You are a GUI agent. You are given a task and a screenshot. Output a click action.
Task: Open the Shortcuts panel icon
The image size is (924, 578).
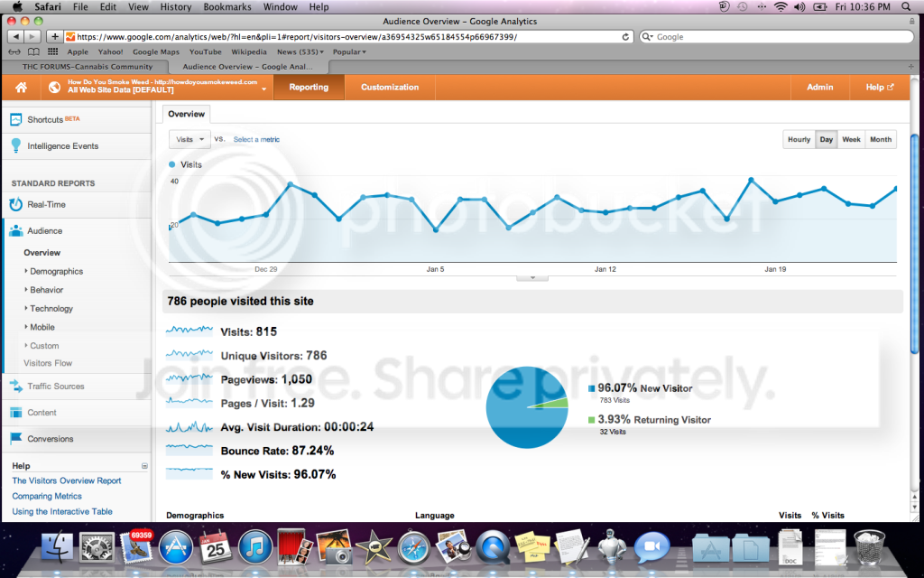(16, 120)
